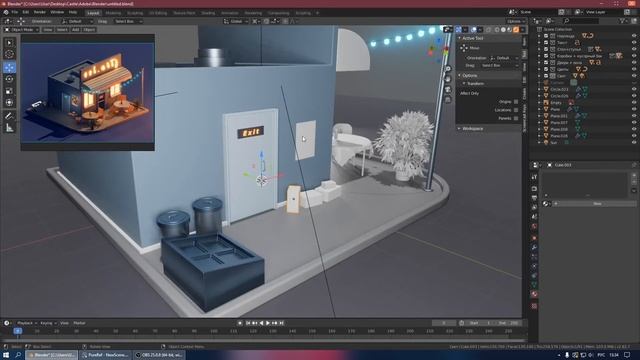This screenshot has width=640, height=360.
Task: Pick the Scale tool
Action: pyautogui.click(x=9, y=91)
